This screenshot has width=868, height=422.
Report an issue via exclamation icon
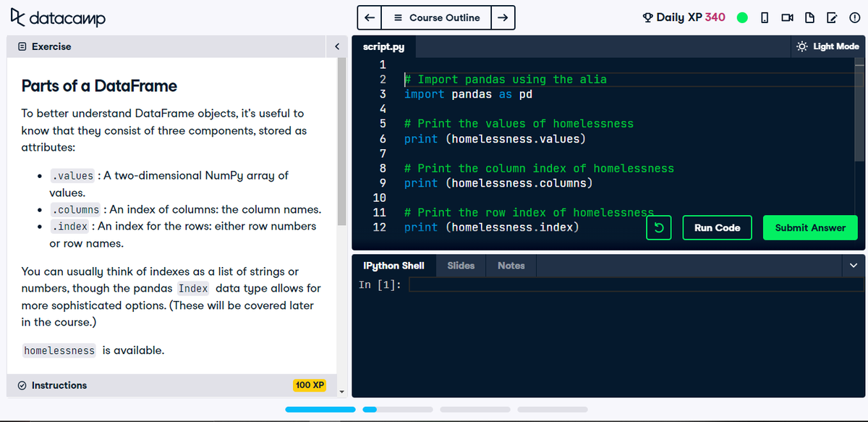click(x=854, y=17)
